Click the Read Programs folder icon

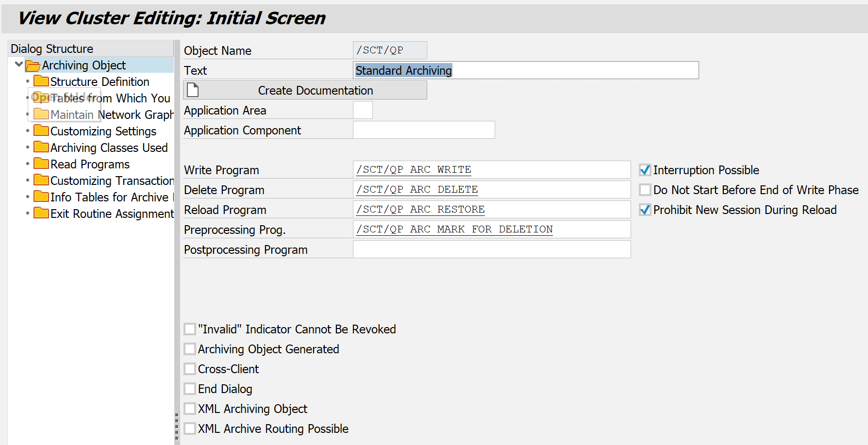pos(41,164)
